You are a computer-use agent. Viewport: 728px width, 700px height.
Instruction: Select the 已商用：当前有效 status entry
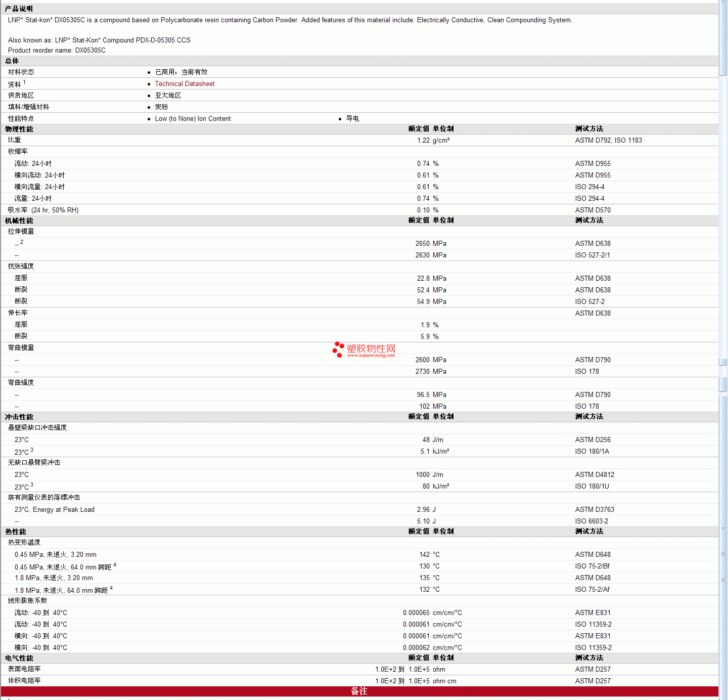click(181, 72)
